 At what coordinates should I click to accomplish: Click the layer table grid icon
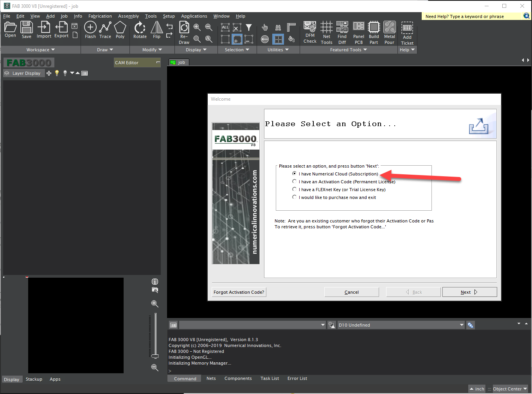pos(84,73)
